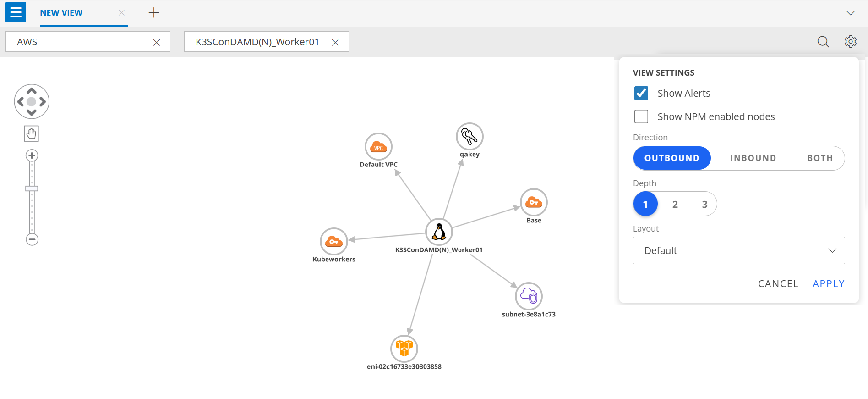Add a new view tab
The width and height of the screenshot is (868, 399).
[x=154, y=13]
